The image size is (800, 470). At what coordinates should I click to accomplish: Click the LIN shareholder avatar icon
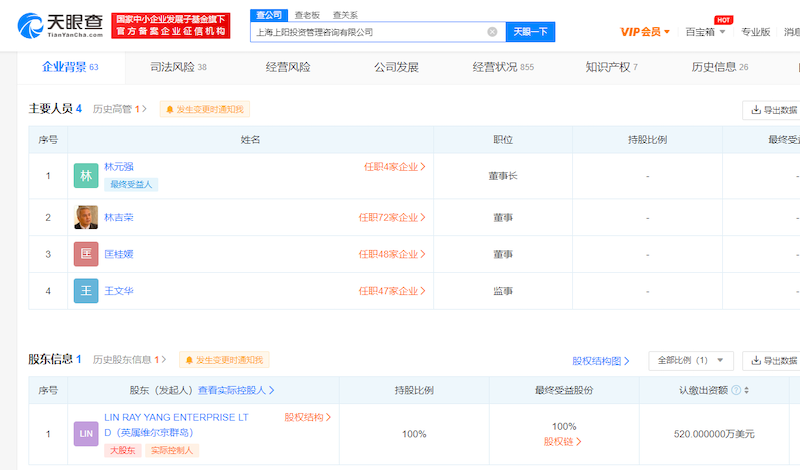(86, 433)
